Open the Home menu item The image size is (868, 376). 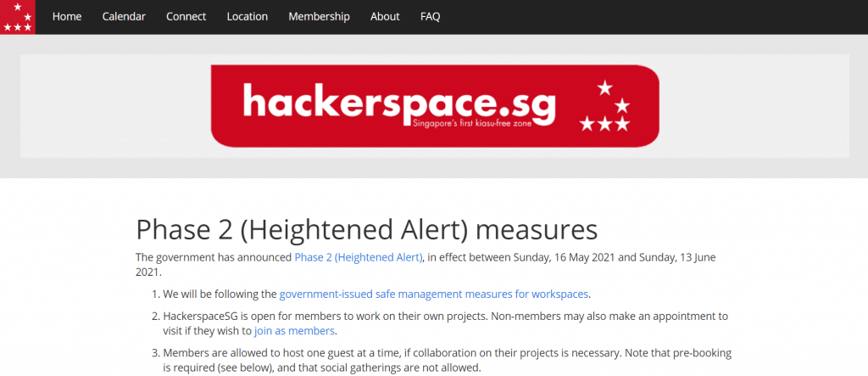click(67, 17)
